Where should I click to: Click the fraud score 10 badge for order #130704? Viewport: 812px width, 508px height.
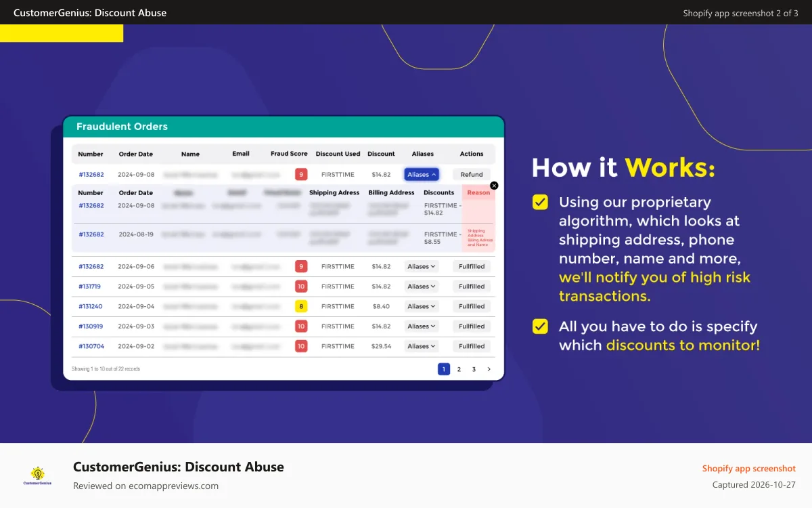pos(301,346)
